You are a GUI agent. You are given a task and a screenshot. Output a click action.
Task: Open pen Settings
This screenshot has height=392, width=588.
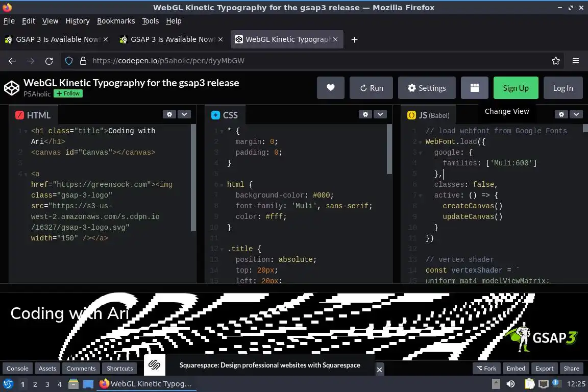[x=427, y=88]
